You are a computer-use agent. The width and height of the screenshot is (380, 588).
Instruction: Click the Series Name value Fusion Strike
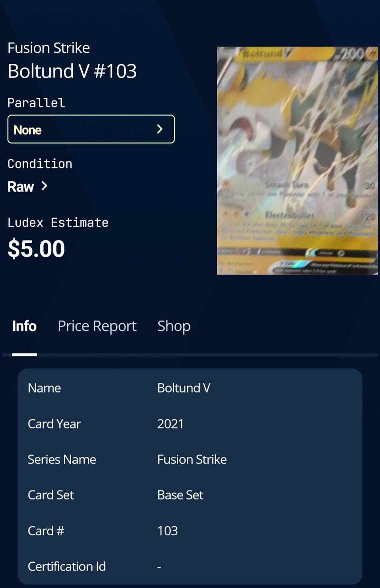click(192, 460)
